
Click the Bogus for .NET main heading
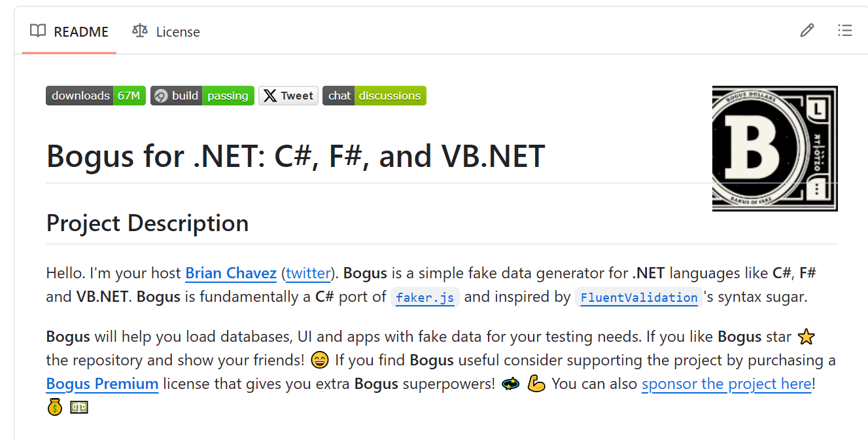[296, 156]
